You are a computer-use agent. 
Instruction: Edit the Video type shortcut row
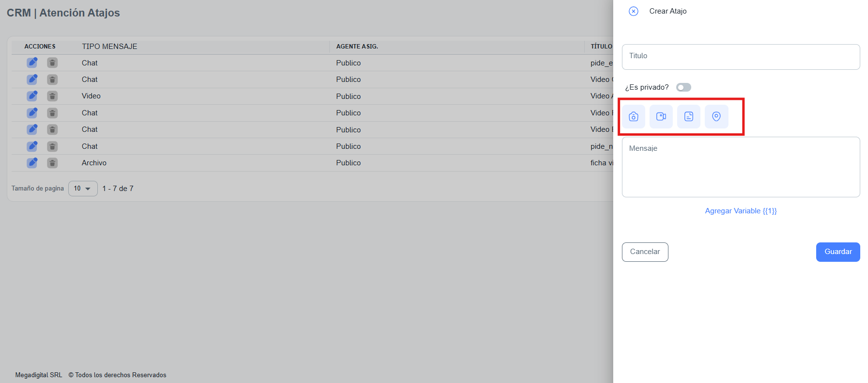tap(32, 96)
